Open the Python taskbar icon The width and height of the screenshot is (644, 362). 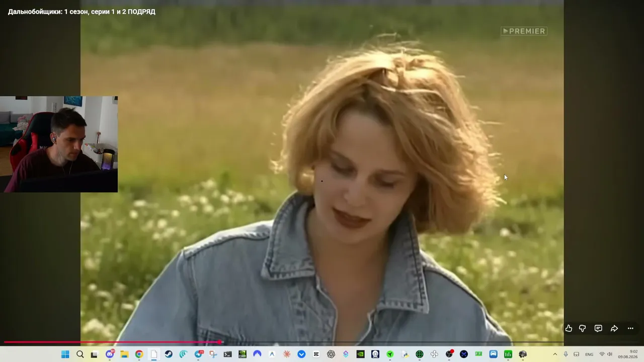405,354
